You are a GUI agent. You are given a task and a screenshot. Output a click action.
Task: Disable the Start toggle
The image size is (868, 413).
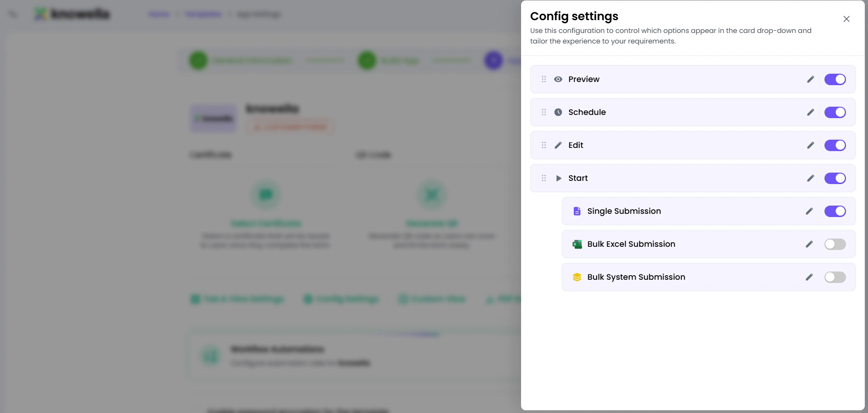pos(835,178)
